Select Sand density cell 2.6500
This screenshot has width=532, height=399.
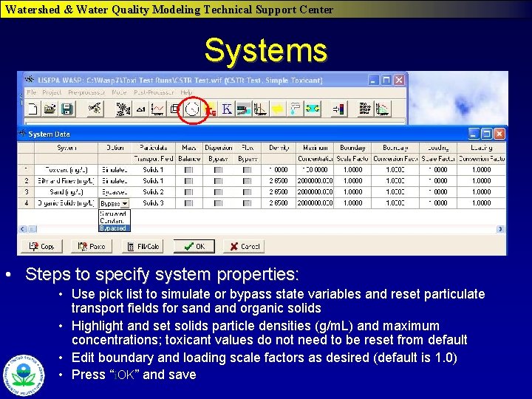pos(279,192)
